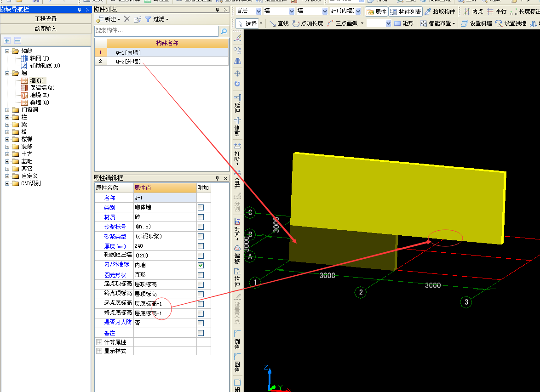Click the 设置斜墙 sloped wall tool
Image resolution: width=540 pixels, height=392 pixels.
point(476,23)
